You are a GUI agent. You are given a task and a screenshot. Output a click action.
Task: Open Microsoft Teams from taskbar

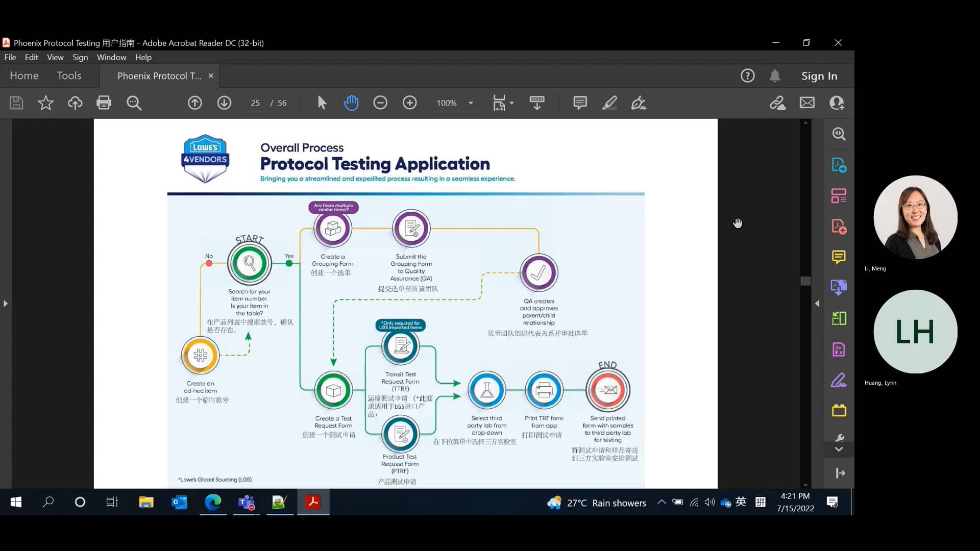point(247,503)
